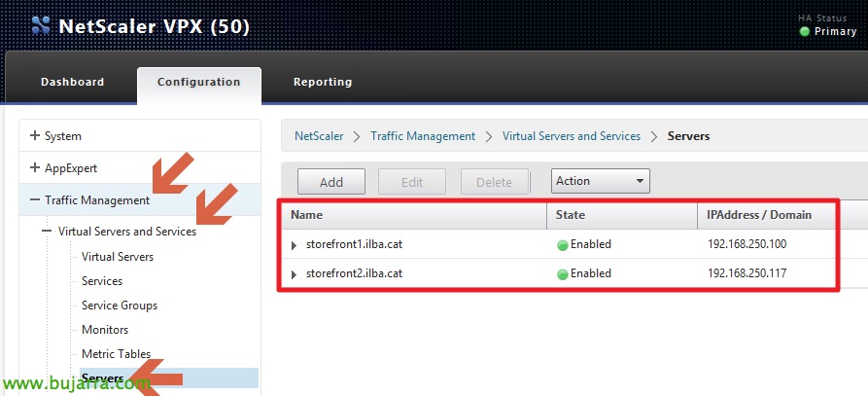Open the Action dropdown
Screen dimensions: 868x396
point(600,181)
